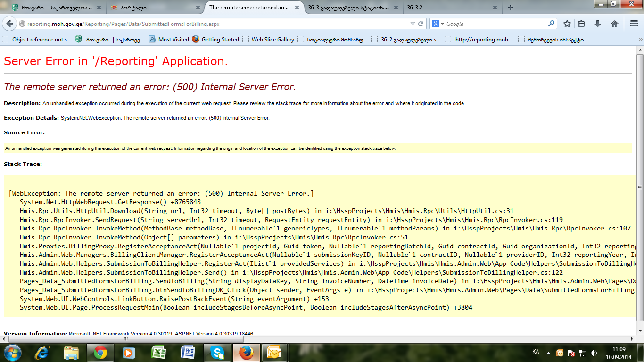Open the bookmarks list icon
The height and width of the screenshot is (362, 644).
pyautogui.click(x=582, y=24)
